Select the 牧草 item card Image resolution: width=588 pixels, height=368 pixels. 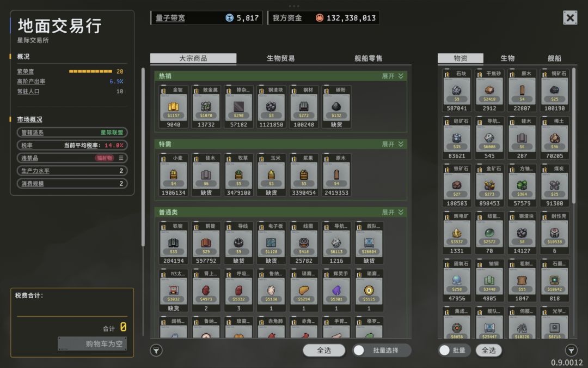tap(238, 175)
